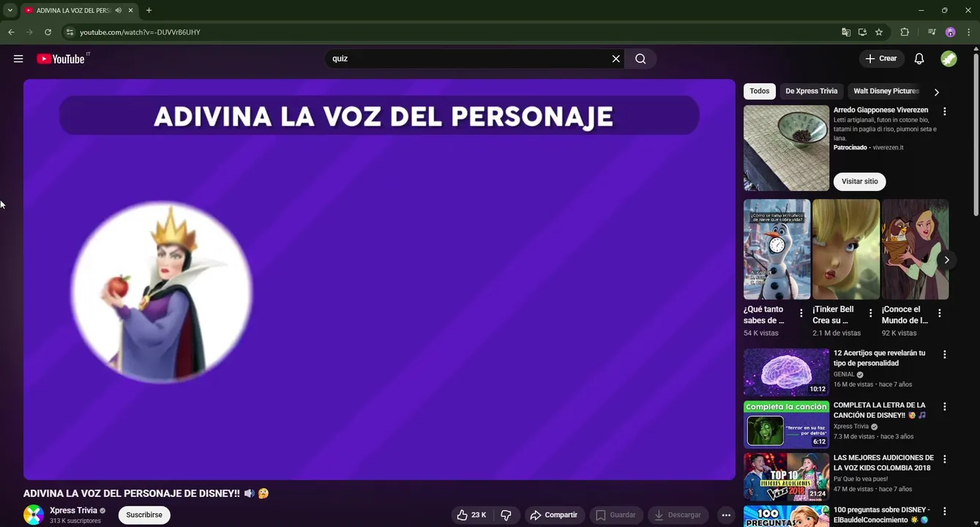This screenshot has height=527, width=980.
Task: Show more filter chips with arrow
Action: click(936, 92)
